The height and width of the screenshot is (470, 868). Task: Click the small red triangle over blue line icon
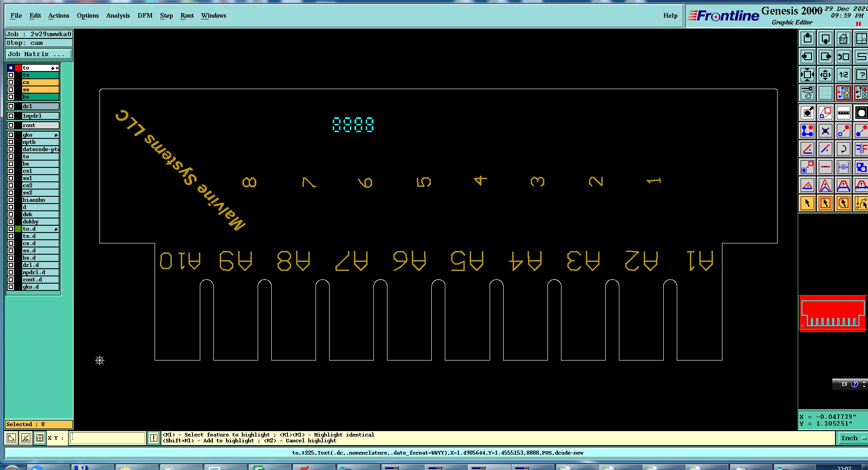807,185
